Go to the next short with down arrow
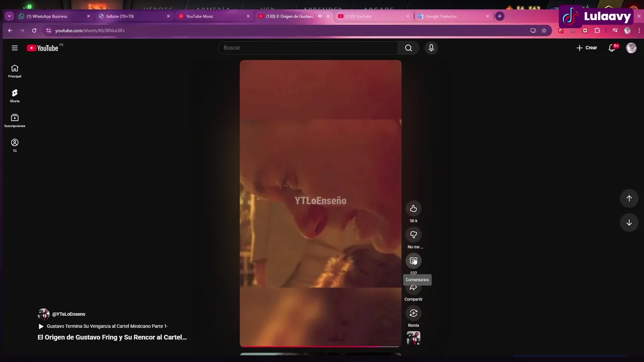Viewport: 644px width, 362px height. point(629,222)
